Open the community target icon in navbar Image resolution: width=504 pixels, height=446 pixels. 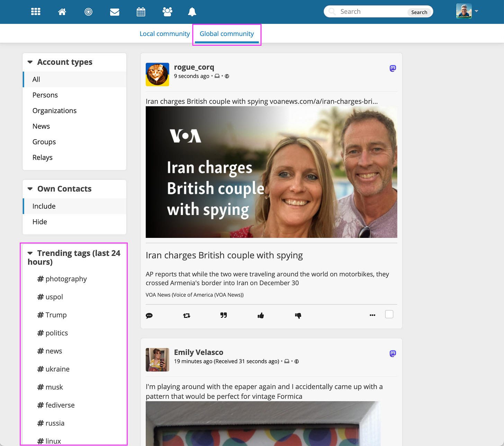pyautogui.click(x=88, y=12)
